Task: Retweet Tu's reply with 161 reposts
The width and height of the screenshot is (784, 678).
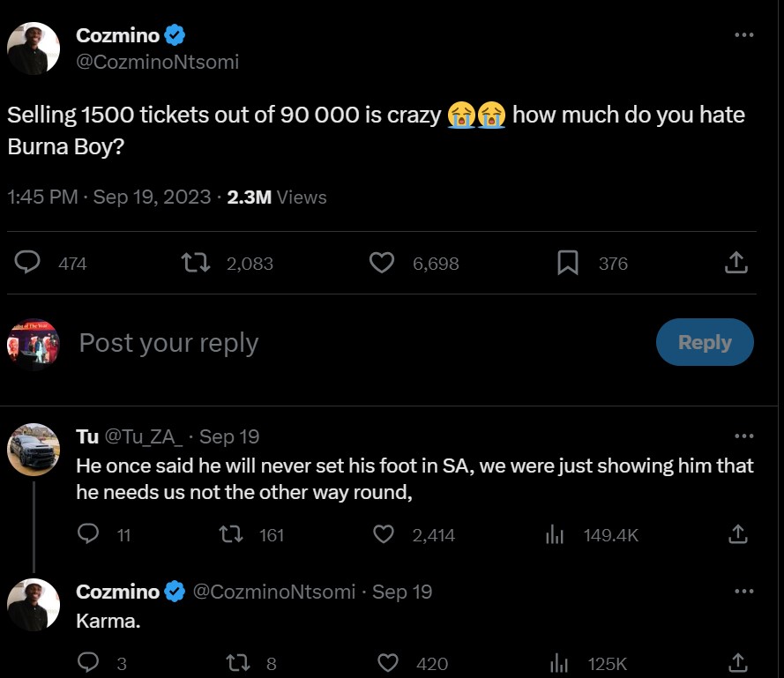Action: pyautogui.click(x=231, y=534)
